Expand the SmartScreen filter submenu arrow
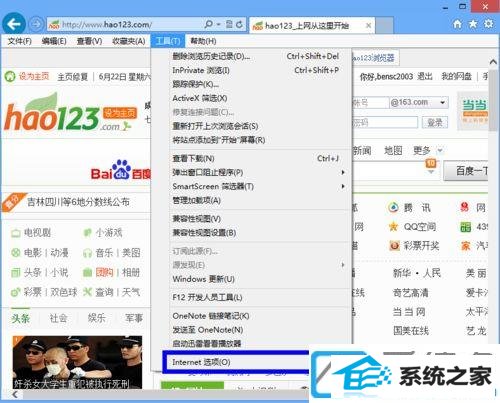Viewport: 500px width, 403px height. (x=343, y=186)
